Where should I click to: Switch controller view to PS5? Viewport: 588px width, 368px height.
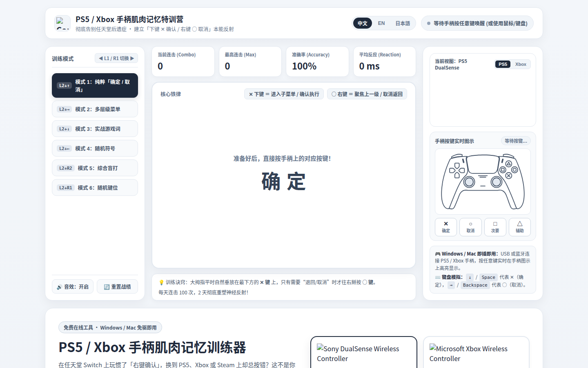coord(503,64)
